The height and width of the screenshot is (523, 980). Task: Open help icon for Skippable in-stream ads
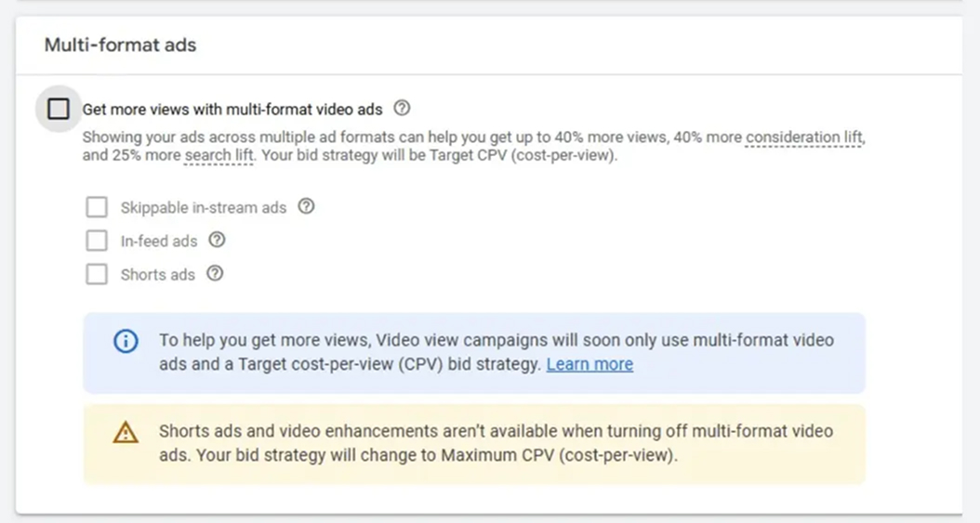pos(306,206)
